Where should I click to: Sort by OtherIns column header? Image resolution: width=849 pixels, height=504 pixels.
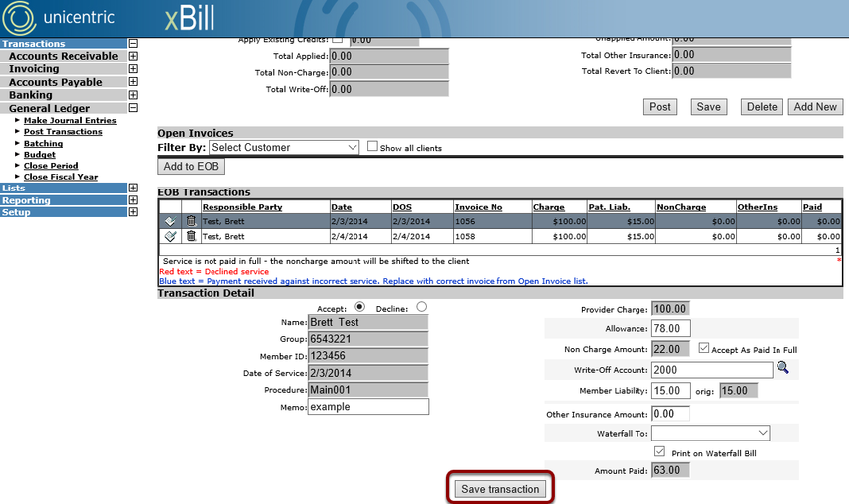click(757, 207)
